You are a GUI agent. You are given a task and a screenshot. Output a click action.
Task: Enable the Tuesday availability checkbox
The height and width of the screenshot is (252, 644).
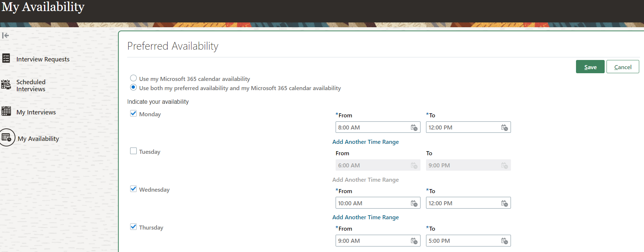coord(133,151)
